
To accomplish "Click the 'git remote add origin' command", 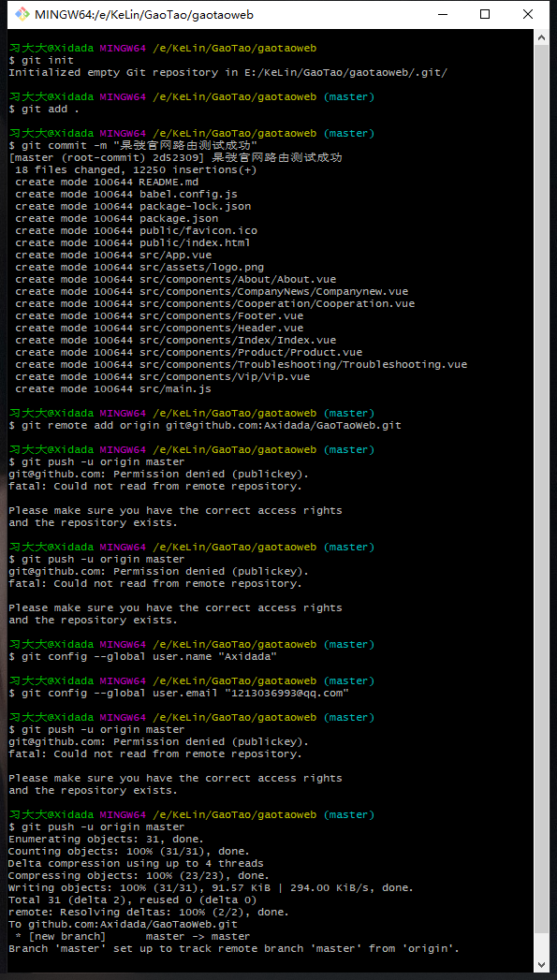I will tap(204, 425).
